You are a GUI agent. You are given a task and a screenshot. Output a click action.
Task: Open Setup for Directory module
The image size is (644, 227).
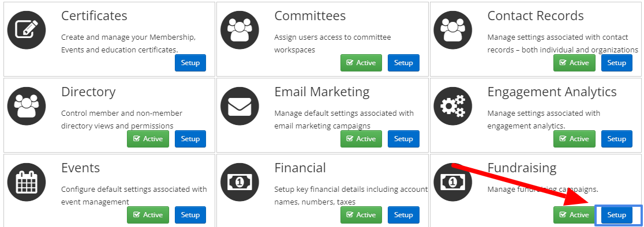click(x=190, y=139)
